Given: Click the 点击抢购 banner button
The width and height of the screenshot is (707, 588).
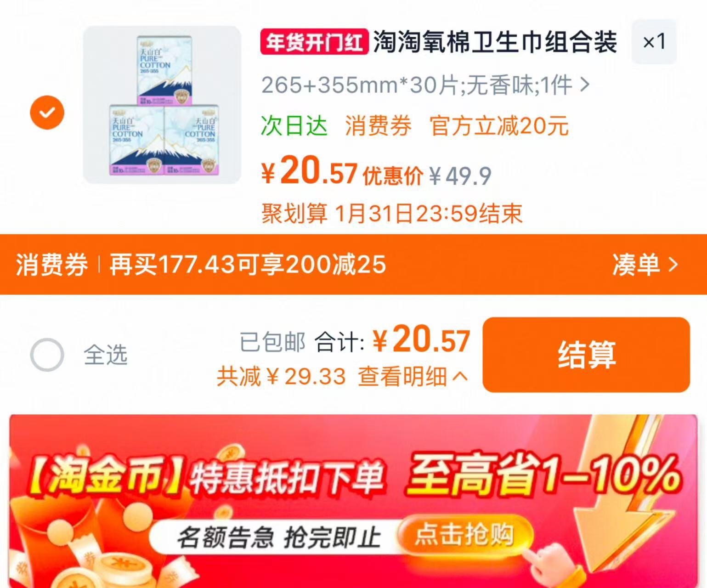Looking at the screenshot, I should (464, 535).
